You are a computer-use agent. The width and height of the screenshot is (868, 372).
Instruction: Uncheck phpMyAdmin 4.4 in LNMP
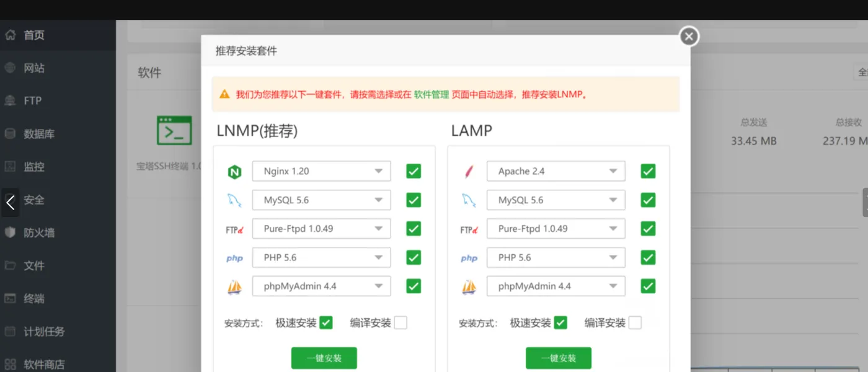[414, 286]
